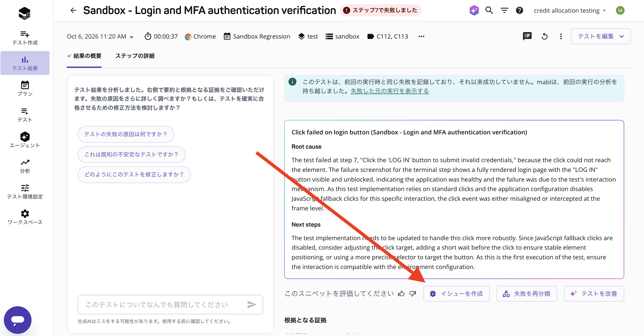This screenshot has height=336, width=644.
Task: Open the comments chat icon
Action: click(527, 36)
